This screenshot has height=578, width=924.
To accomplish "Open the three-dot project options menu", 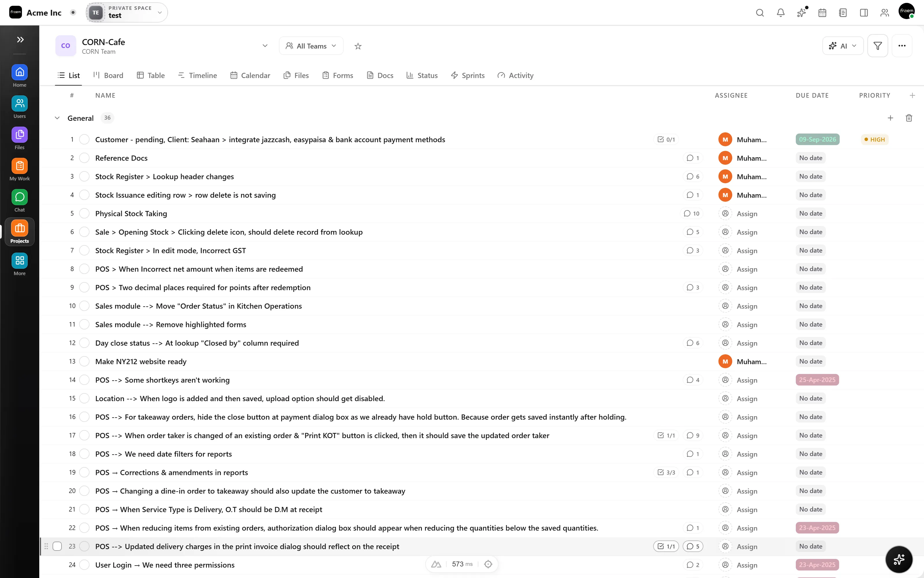I will click(x=902, y=46).
